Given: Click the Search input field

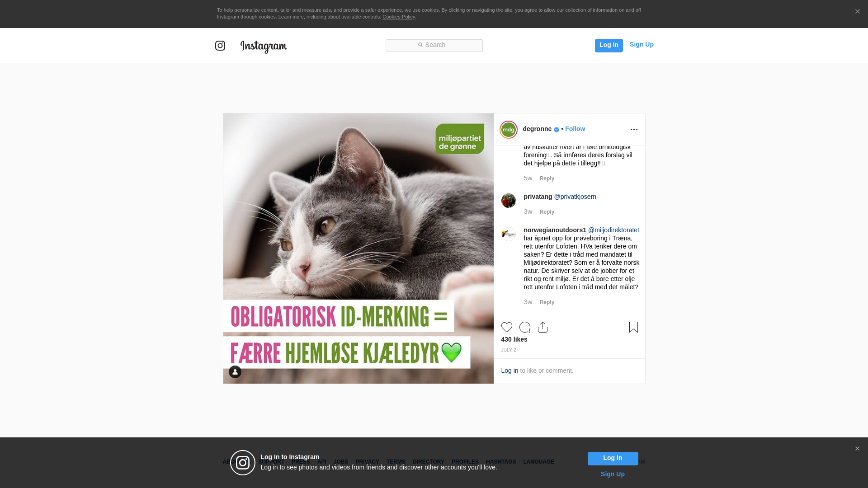Looking at the screenshot, I should tap(434, 45).
